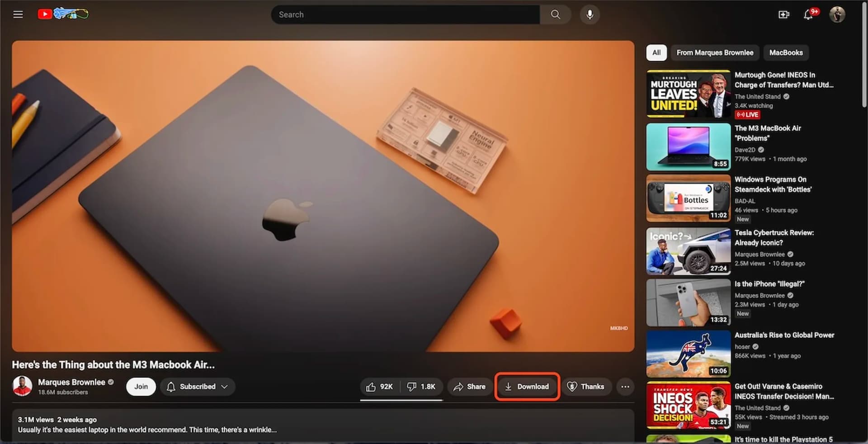Open the Subscribed notification options dropdown
868x444 pixels.
click(225, 387)
